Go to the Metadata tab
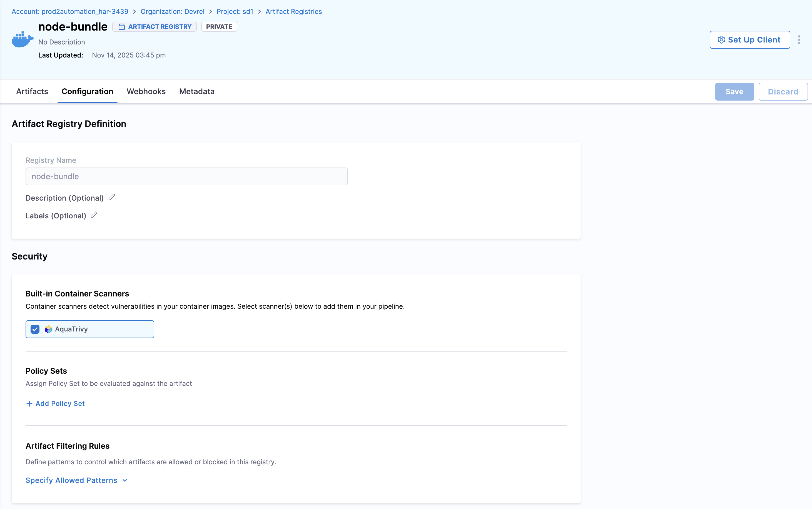812x509 pixels. (196, 92)
